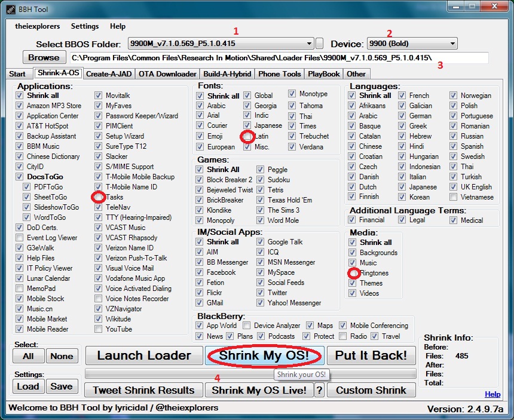Check the Voice Notes Recorder checkbox
Screen dimensions: 514x420
(98, 299)
